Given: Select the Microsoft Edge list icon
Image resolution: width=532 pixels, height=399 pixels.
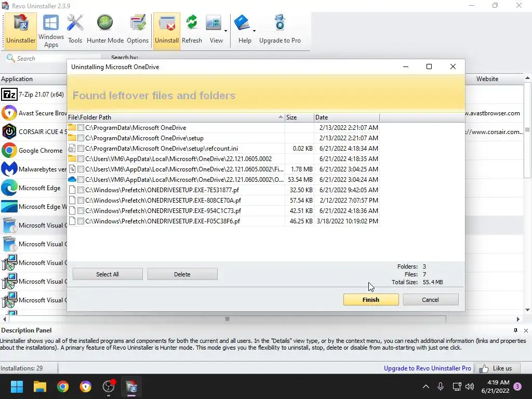Looking at the screenshot, I should tap(9, 188).
